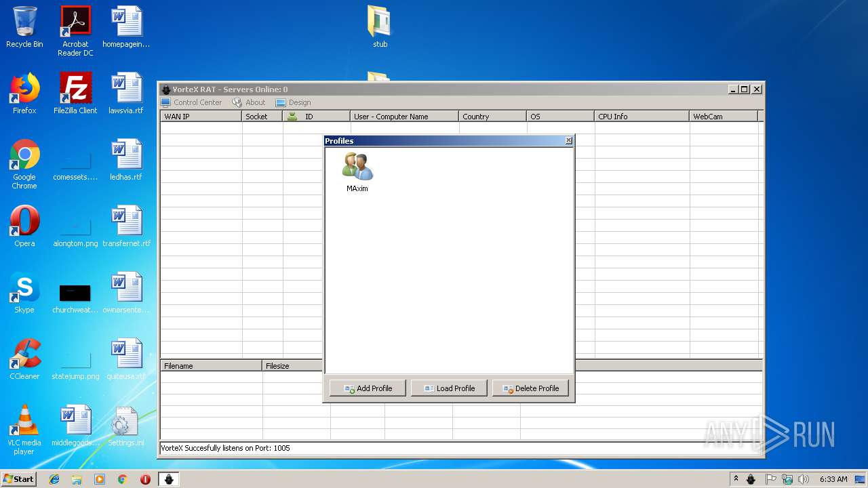Screen dimensions: 868x488
Task: Open alongtom.png image file
Action: click(75, 230)
